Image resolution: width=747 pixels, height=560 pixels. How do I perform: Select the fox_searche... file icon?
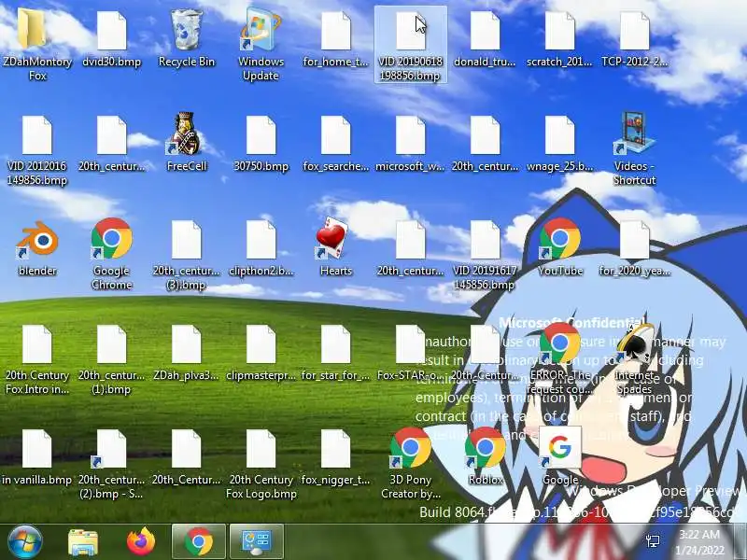pos(335,144)
